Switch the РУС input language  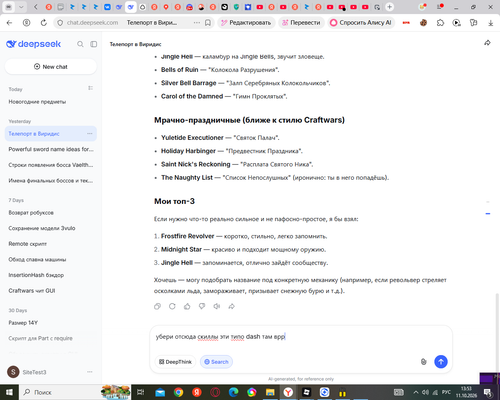point(446,392)
